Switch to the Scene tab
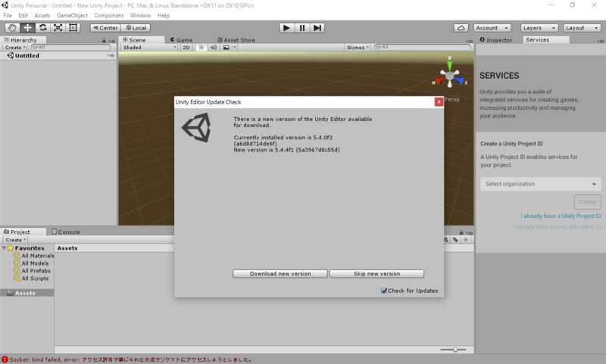The width and height of the screenshot is (606, 364). [141, 40]
